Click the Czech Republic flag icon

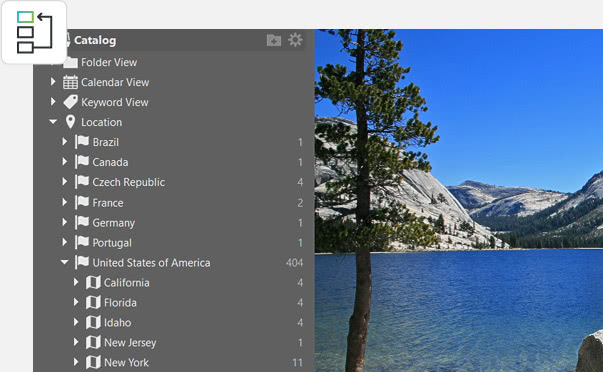click(82, 182)
